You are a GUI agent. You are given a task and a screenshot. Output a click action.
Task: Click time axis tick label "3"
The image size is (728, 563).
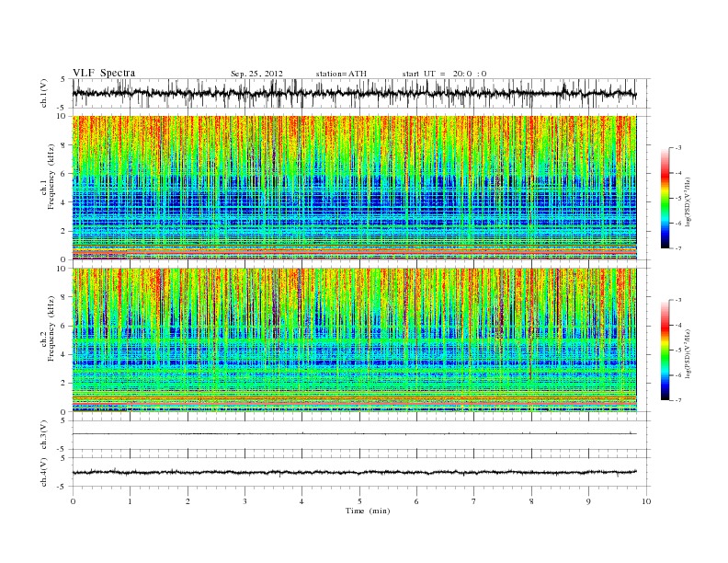(x=245, y=501)
